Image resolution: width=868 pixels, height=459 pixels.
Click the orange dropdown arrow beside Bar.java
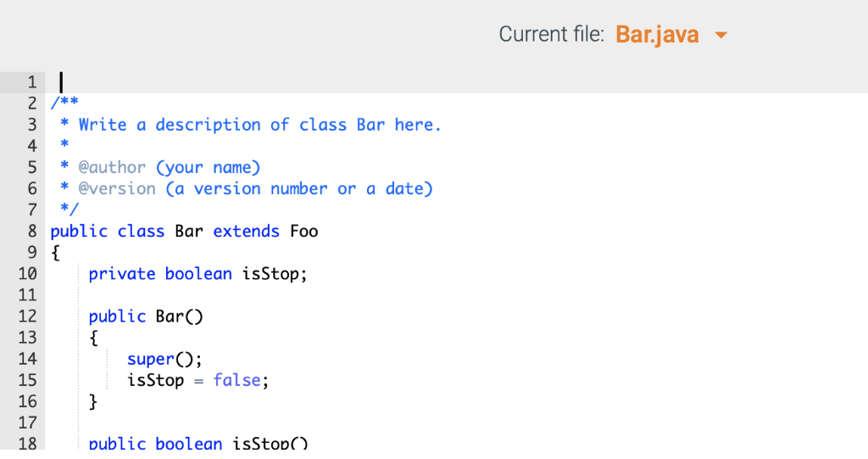(721, 36)
